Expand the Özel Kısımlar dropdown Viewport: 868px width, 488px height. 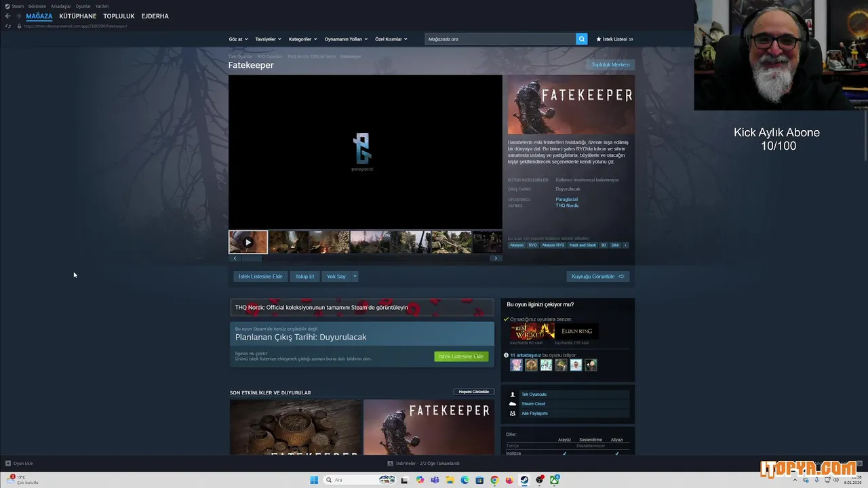pos(391,39)
